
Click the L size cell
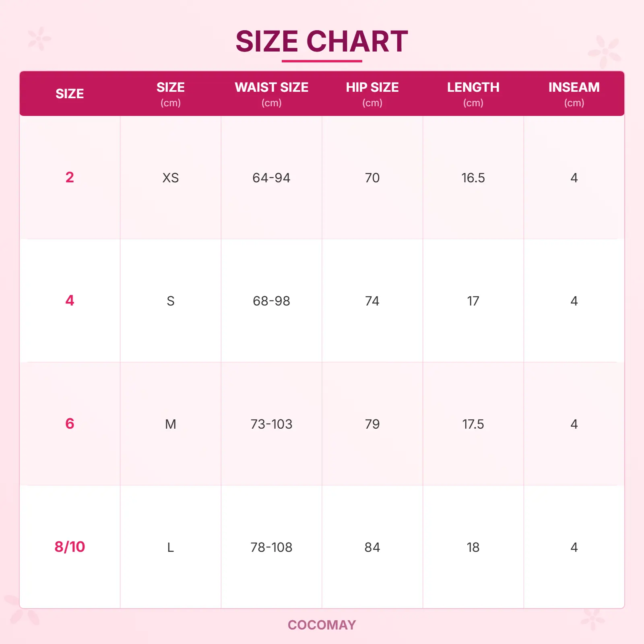(x=170, y=547)
